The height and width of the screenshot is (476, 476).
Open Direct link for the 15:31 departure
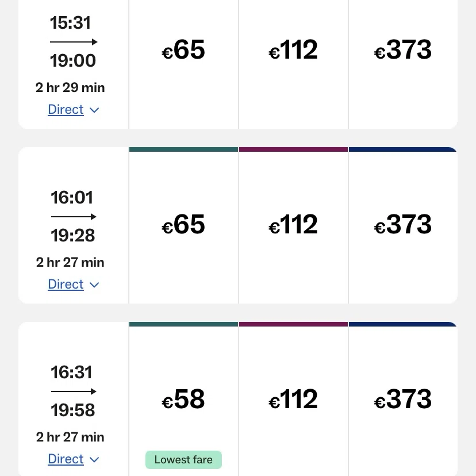point(66,110)
